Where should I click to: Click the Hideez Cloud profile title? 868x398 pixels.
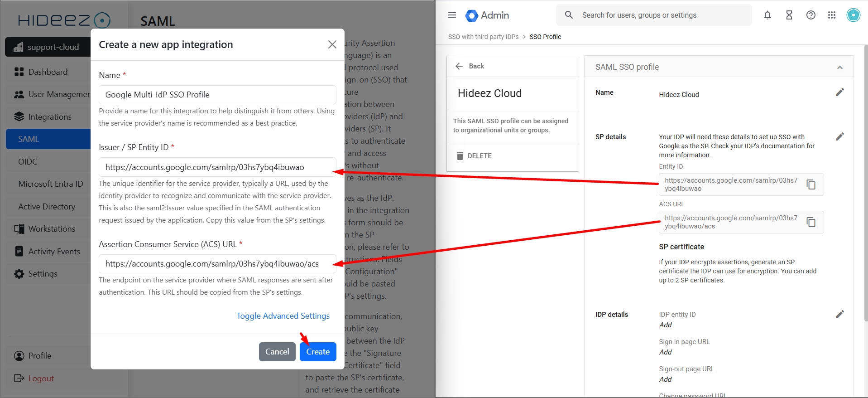click(x=489, y=93)
